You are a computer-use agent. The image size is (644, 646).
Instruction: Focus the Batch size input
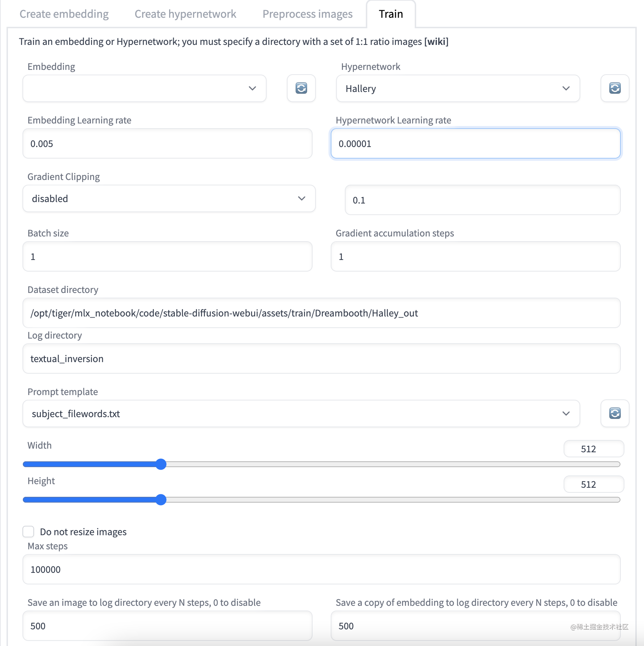coord(167,256)
